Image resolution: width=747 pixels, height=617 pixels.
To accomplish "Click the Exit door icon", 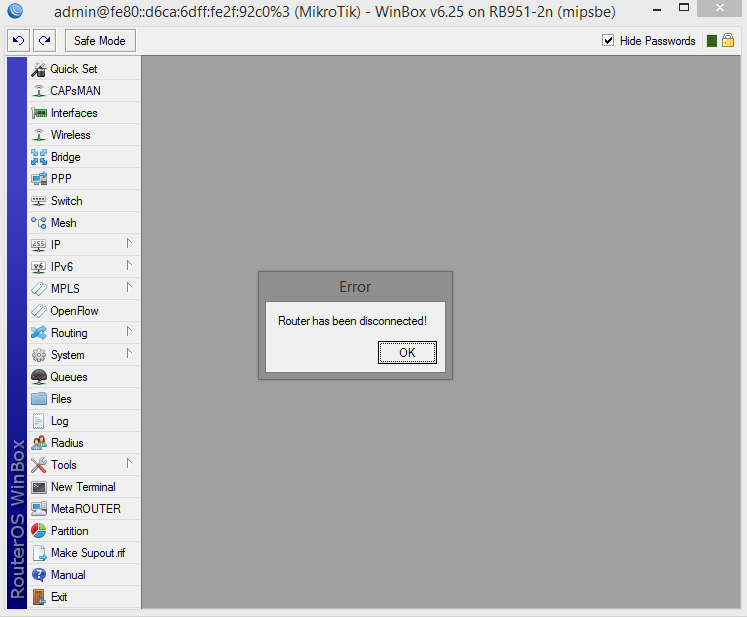I will [x=39, y=597].
